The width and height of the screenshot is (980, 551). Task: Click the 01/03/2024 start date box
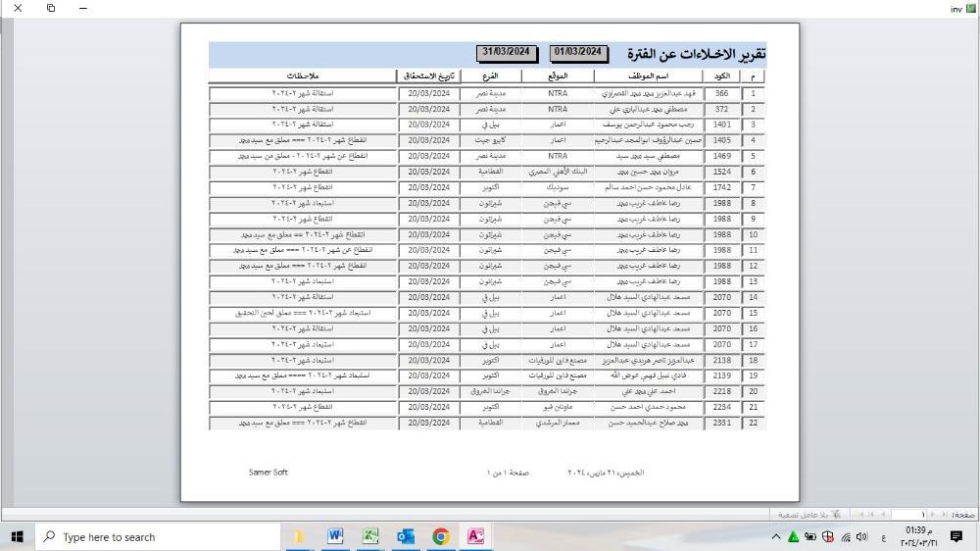click(578, 53)
